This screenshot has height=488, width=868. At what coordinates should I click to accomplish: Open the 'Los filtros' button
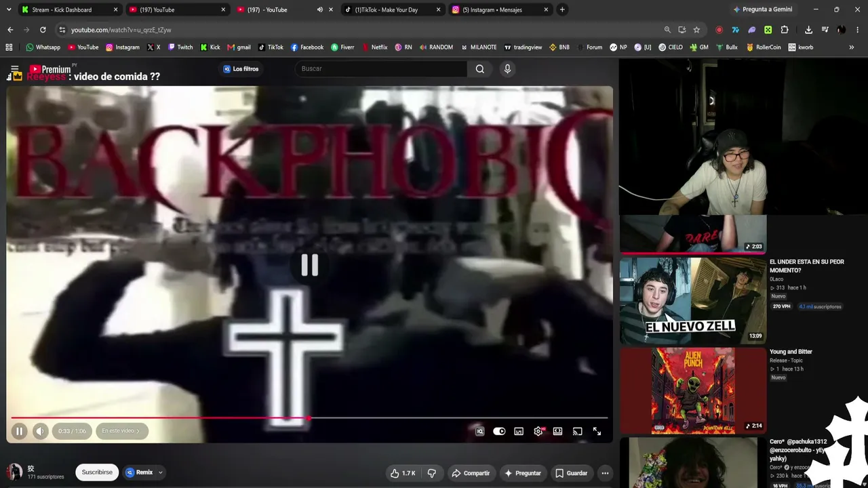[x=241, y=68]
